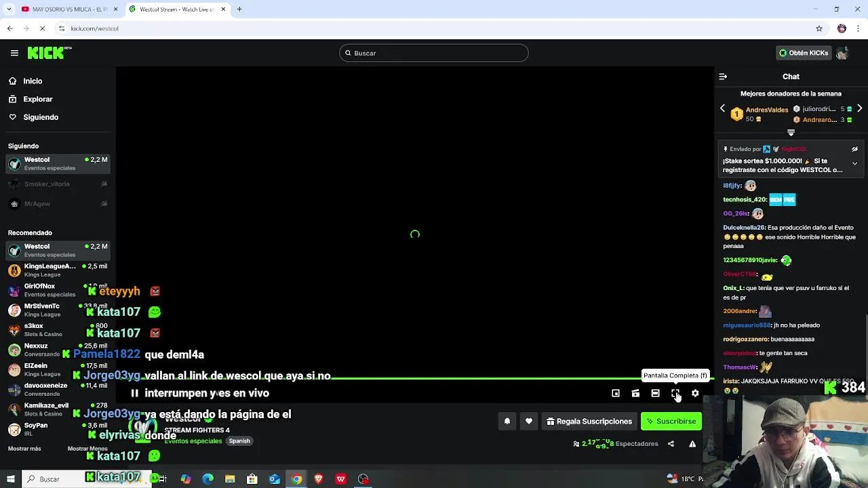Show previous top donors with left chevron
Viewport: 868px width, 488px height.
tap(722, 108)
